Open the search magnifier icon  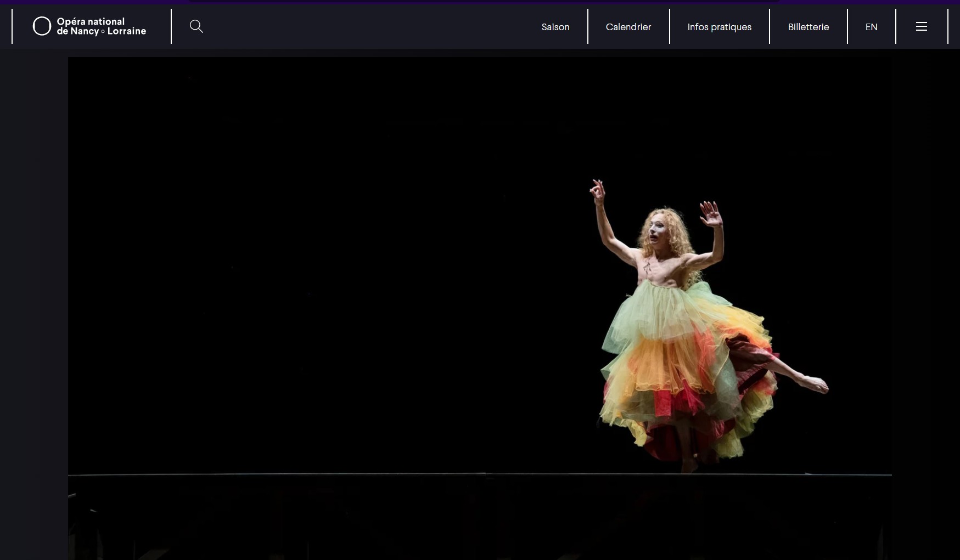[x=196, y=26]
